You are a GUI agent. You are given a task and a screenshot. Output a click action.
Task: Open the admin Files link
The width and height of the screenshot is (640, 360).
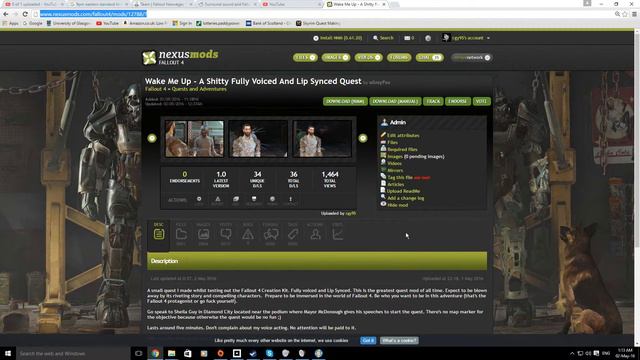tap(392, 142)
